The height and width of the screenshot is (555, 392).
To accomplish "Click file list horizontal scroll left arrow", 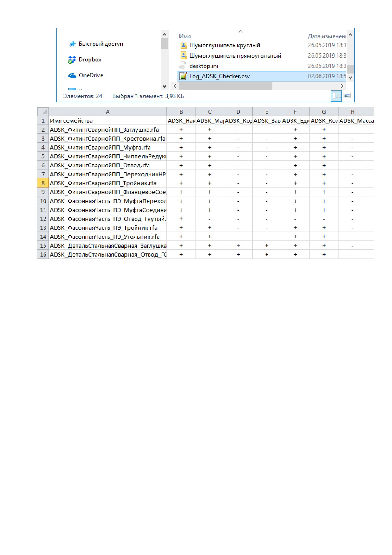I will coord(175,86).
